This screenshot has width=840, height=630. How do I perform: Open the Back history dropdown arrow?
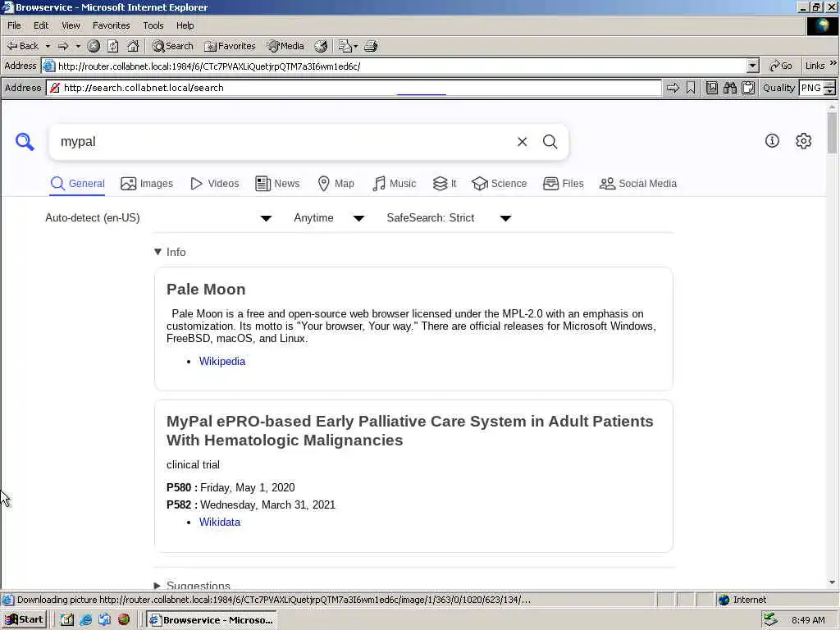tap(48, 46)
